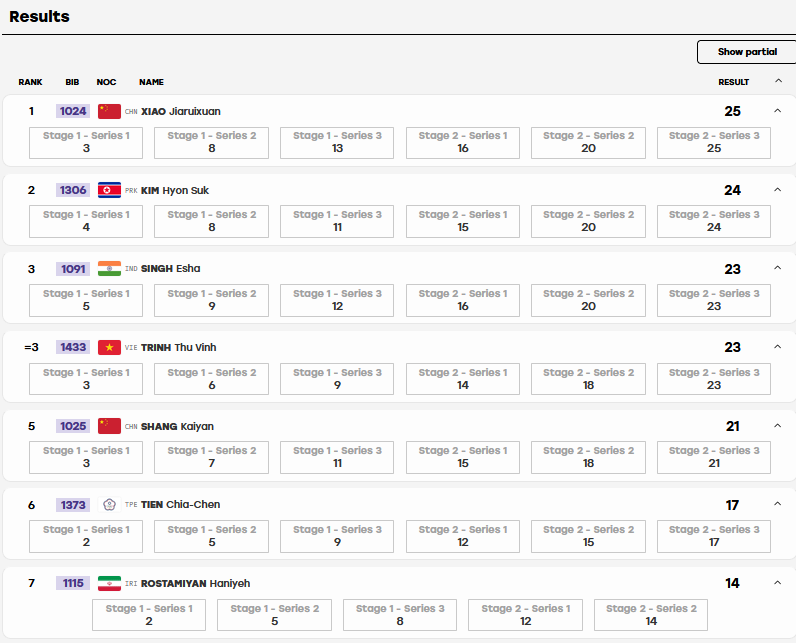Screen dimensions: 796x643
Task: Click the Iran flag beside ROSTAMIYAN Haniyeh
Action: pyautogui.click(x=109, y=583)
